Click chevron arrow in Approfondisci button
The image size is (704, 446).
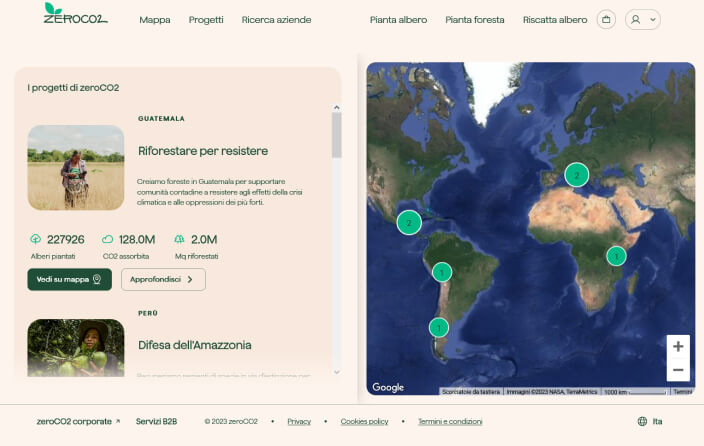(x=190, y=279)
